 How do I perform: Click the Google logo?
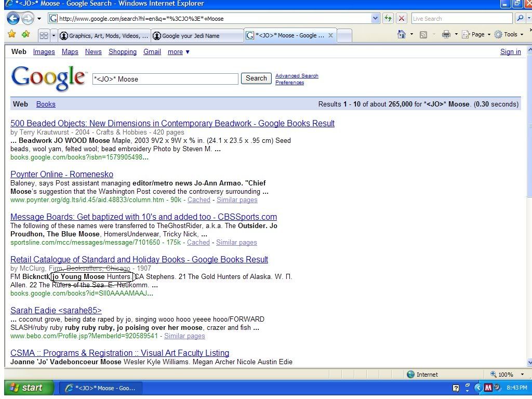(48, 78)
